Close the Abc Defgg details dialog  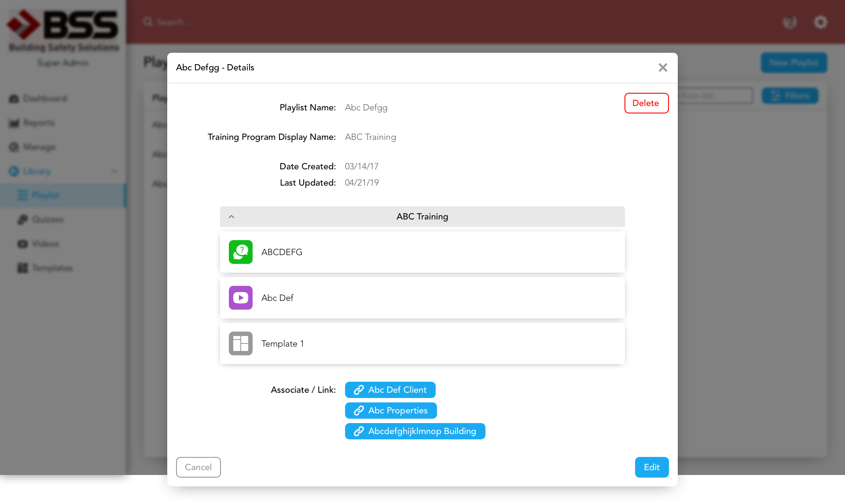(663, 67)
